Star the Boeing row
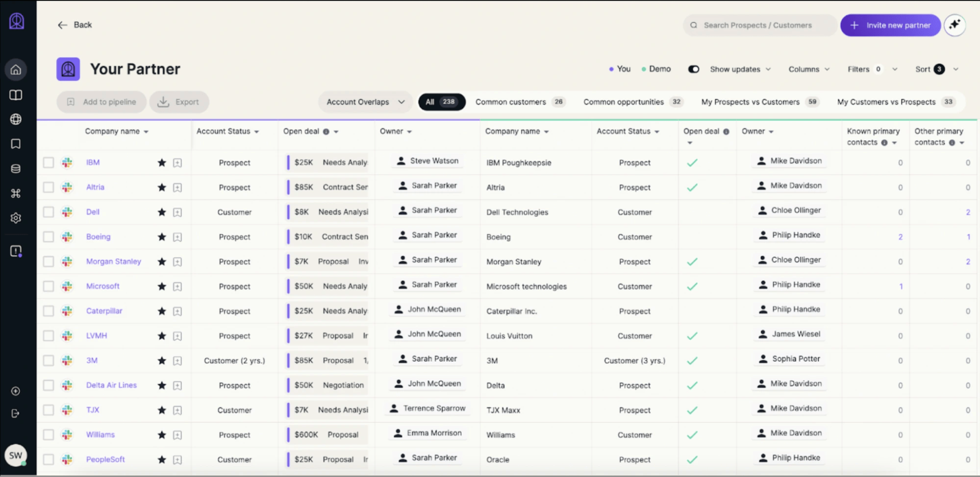Image resolution: width=980 pixels, height=477 pixels. 161,237
